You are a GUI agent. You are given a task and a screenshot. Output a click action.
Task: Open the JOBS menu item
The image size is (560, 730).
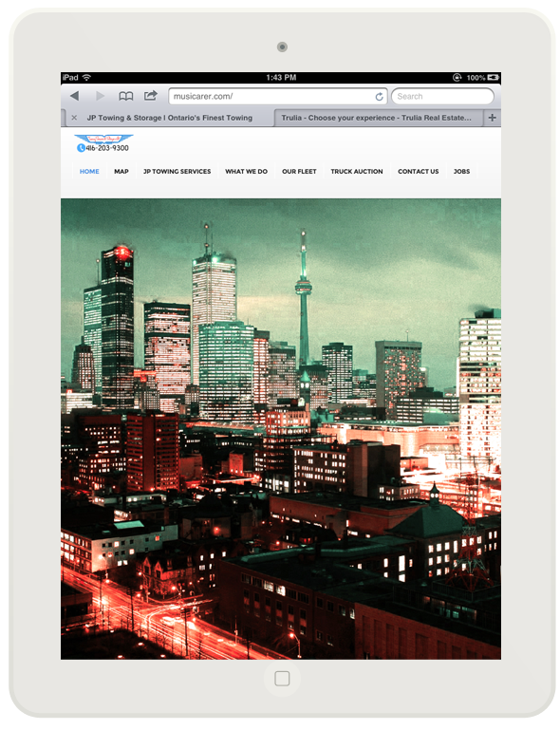[462, 171]
